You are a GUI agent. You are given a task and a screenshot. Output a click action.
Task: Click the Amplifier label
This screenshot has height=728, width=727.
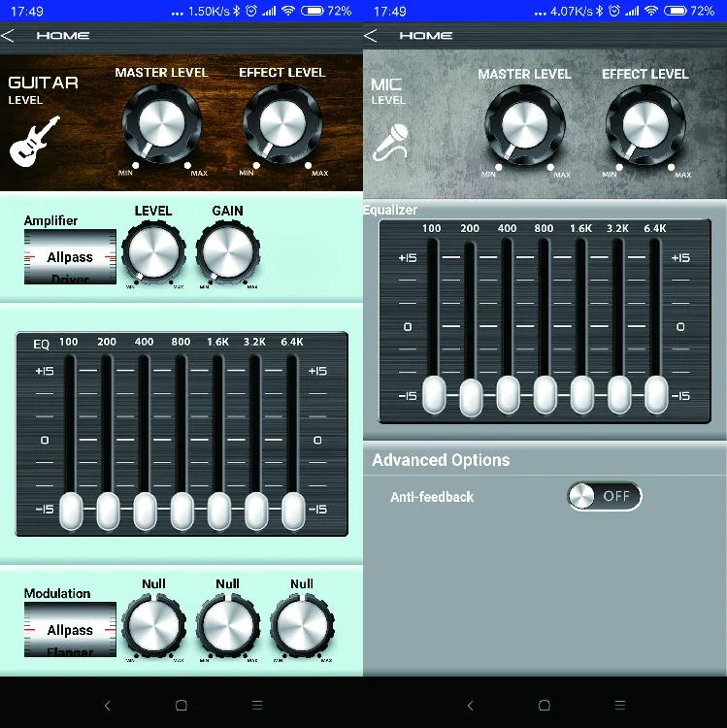[50, 220]
